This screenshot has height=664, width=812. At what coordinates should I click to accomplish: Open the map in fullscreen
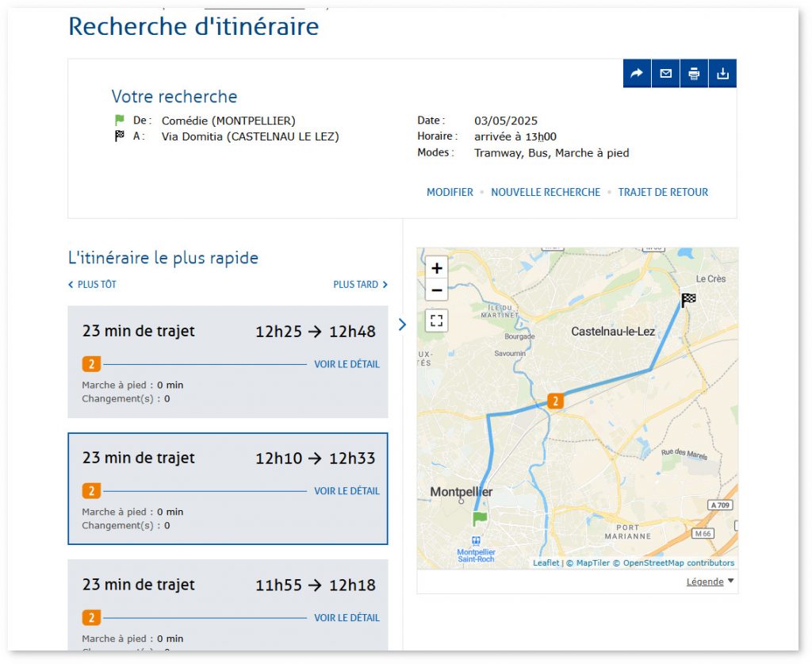pos(437,320)
